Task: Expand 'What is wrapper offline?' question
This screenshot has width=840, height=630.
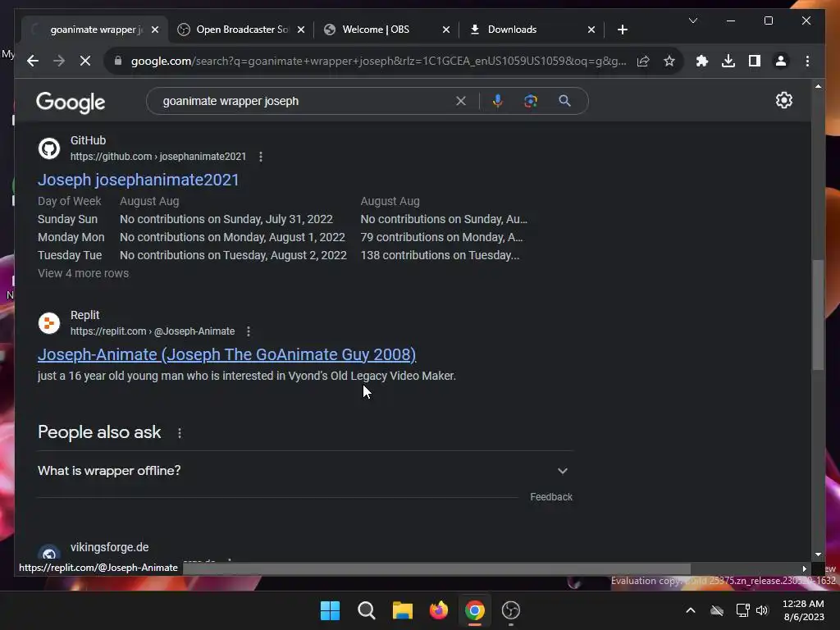Action: pos(305,471)
